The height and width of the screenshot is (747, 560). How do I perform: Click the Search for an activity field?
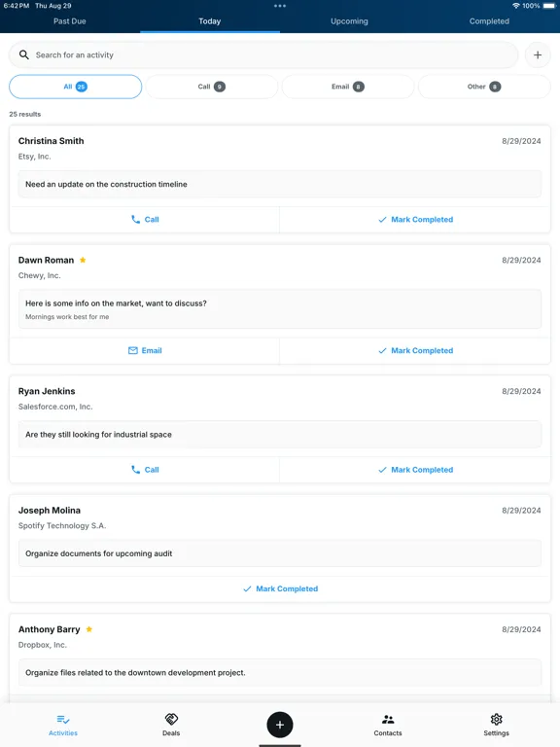click(x=263, y=54)
